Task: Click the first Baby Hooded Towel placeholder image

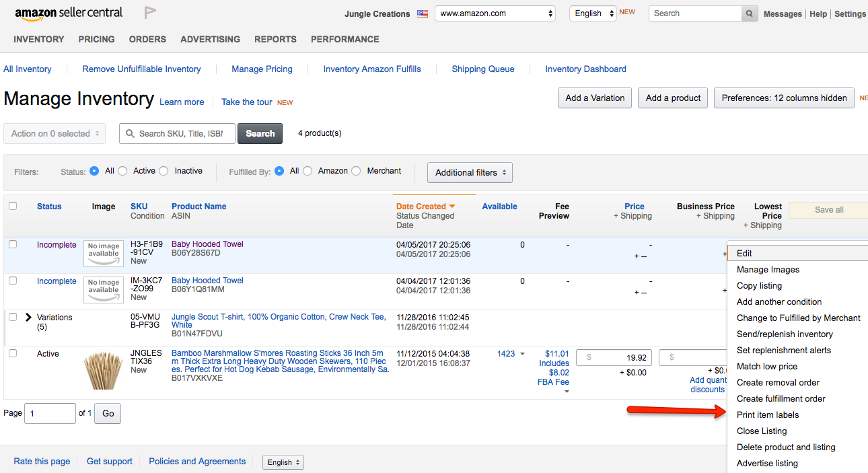Action: click(x=103, y=254)
